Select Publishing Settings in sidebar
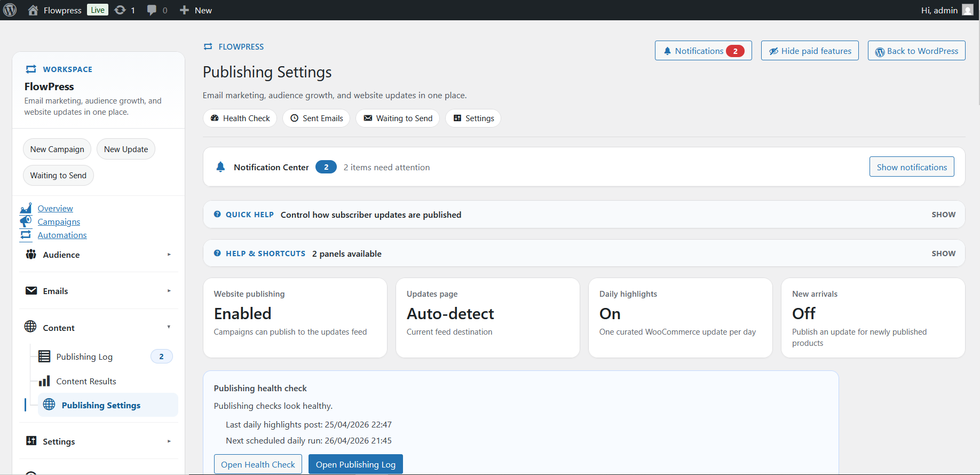The height and width of the screenshot is (475, 980). click(x=107, y=405)
